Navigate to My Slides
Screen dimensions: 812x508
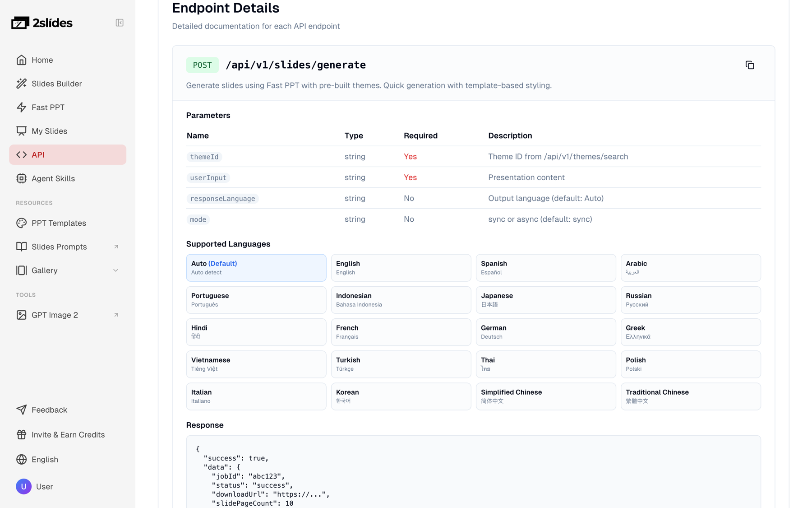(68, 131)
